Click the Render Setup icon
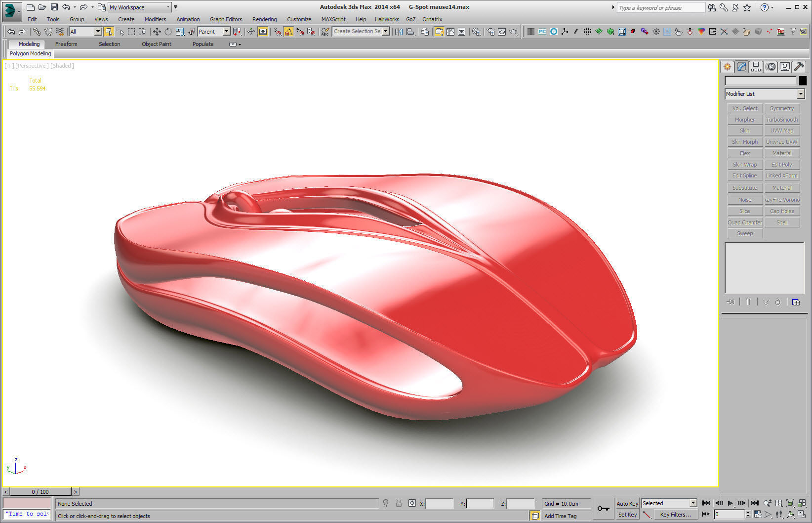 click(490, 32)
